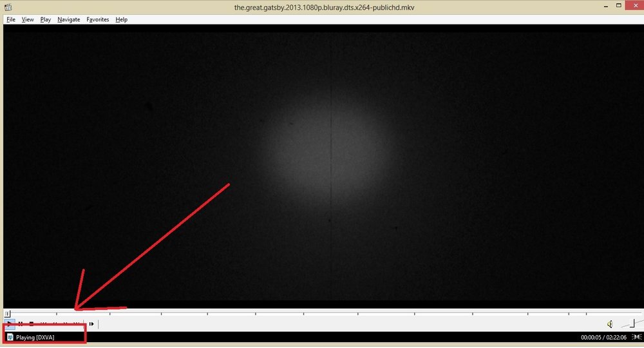Open the Play menu
The width and height of the screenshot is (644, 348).
(45, 19)
